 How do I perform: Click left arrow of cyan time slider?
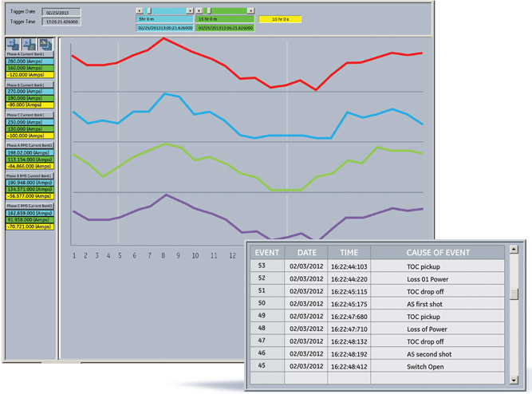[x=140, y=10]
